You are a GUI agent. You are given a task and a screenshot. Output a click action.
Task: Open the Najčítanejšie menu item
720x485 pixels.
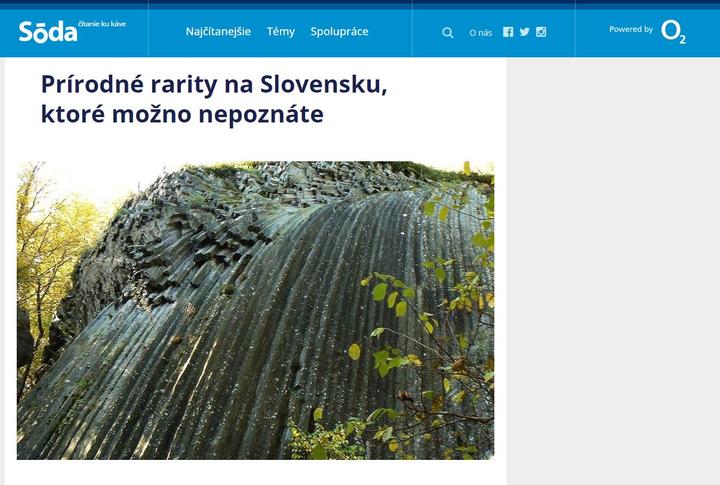tap(218, 32)
